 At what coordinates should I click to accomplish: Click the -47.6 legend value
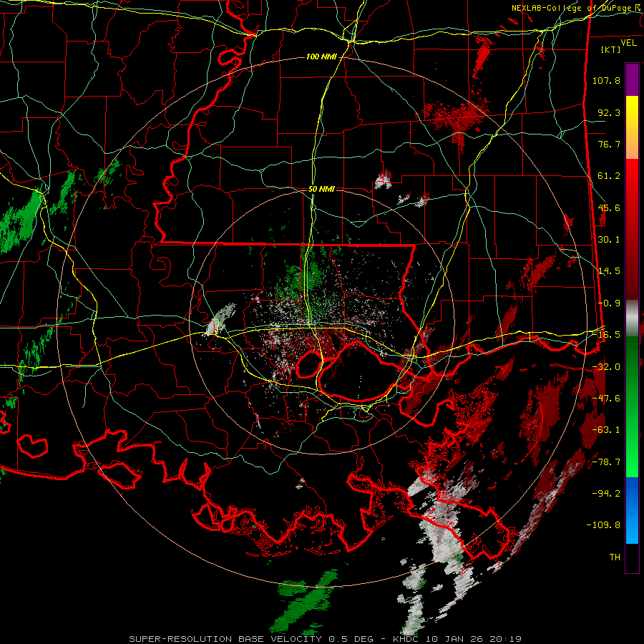pyautogui.click(x=606, y=399)
